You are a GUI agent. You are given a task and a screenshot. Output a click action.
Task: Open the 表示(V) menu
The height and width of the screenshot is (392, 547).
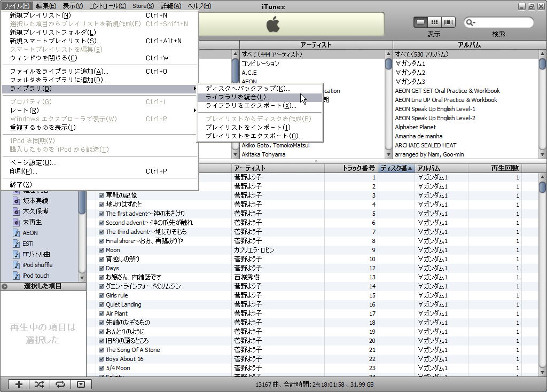[73, 6]
